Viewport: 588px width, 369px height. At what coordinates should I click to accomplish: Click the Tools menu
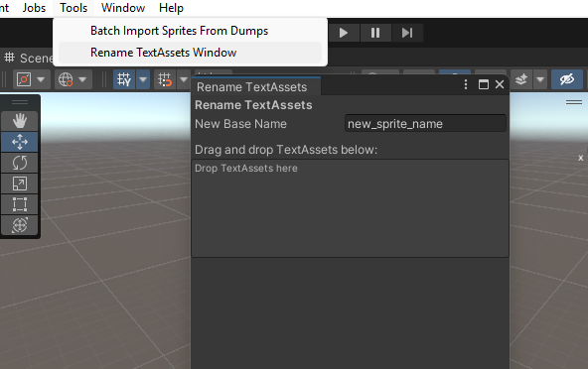click(73, 8)
